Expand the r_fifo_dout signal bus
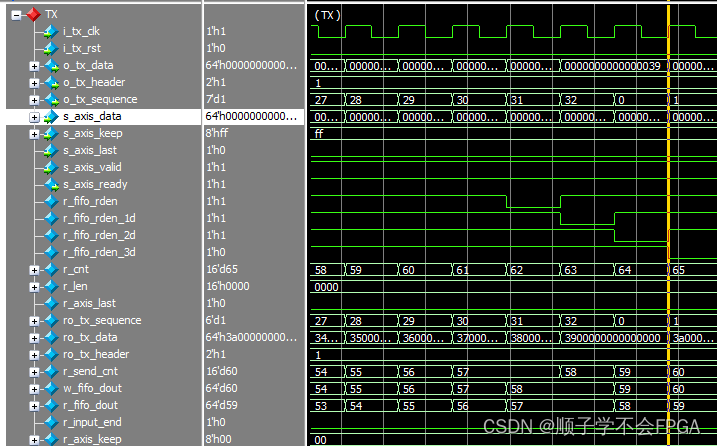This screenshot has width=717, height=446. [x=34, y=406]
